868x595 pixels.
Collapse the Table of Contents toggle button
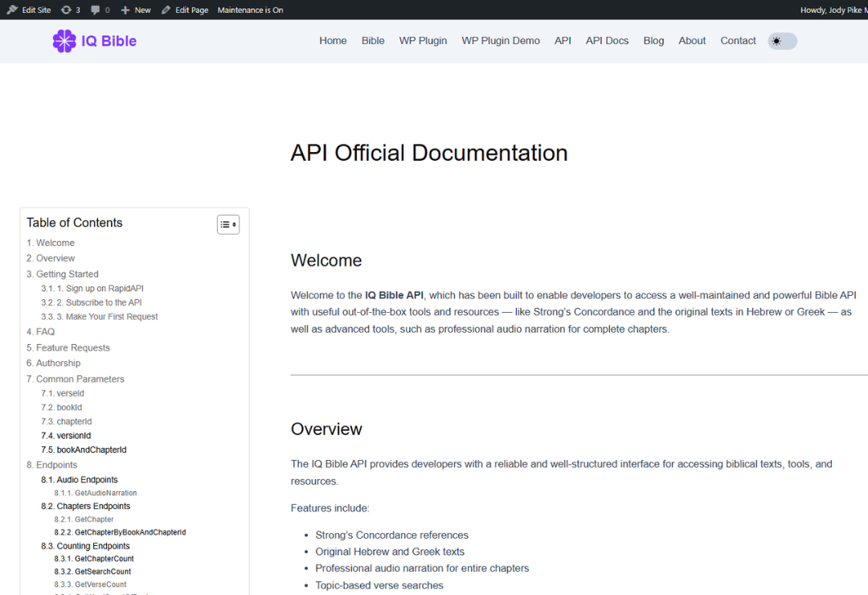coord(228,224)
